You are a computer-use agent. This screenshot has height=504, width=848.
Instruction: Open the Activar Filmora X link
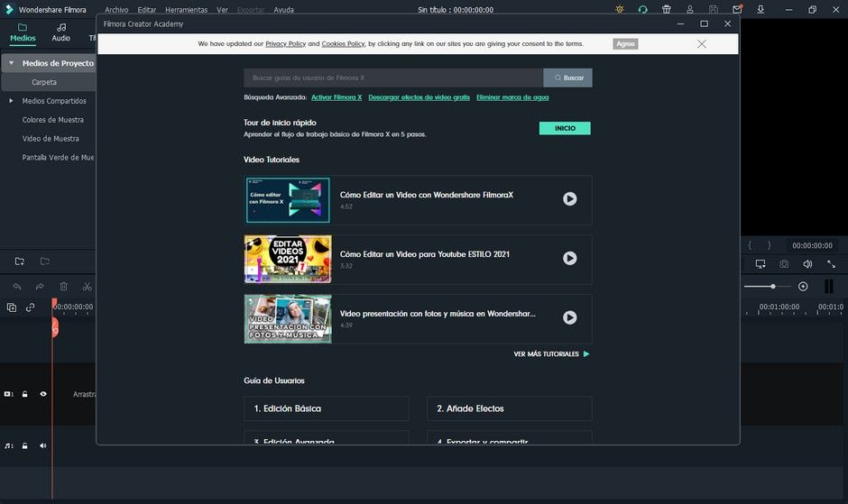pos(336,97)
